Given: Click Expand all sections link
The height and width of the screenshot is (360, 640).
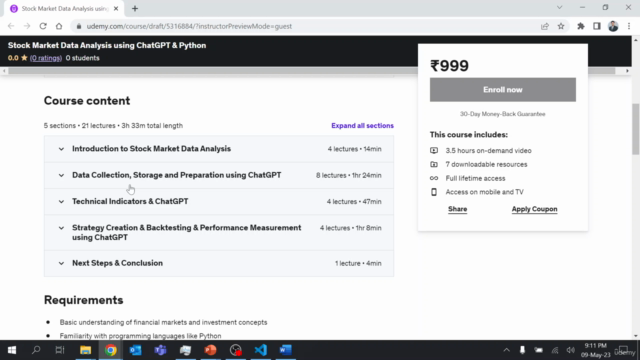Looking at the screenshot, I should tap(362, 126).
